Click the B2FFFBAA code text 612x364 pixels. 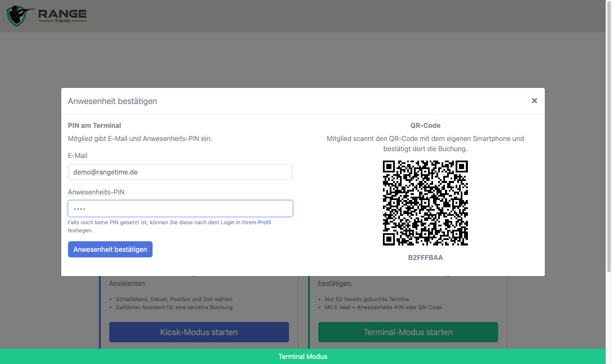coord(425,257)
